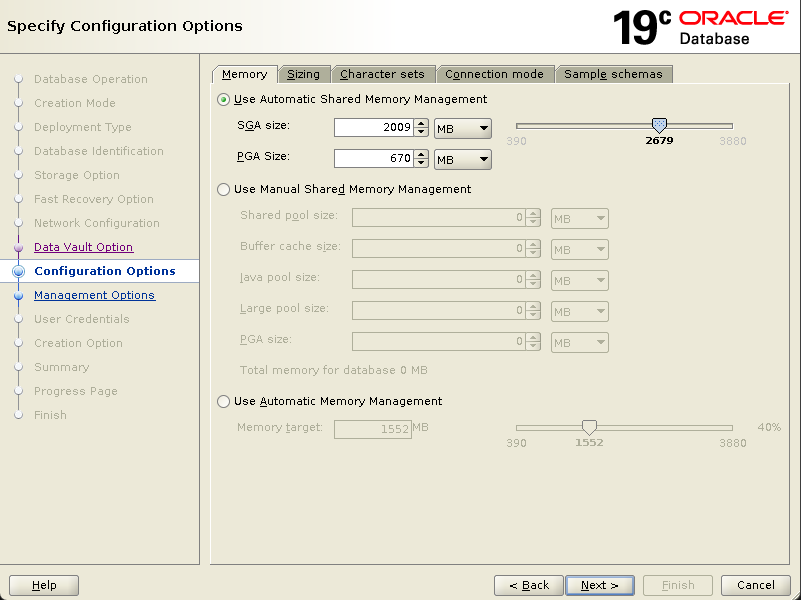Go to Management Options step
Screen dimensions: 801x600
click(95, 295)
